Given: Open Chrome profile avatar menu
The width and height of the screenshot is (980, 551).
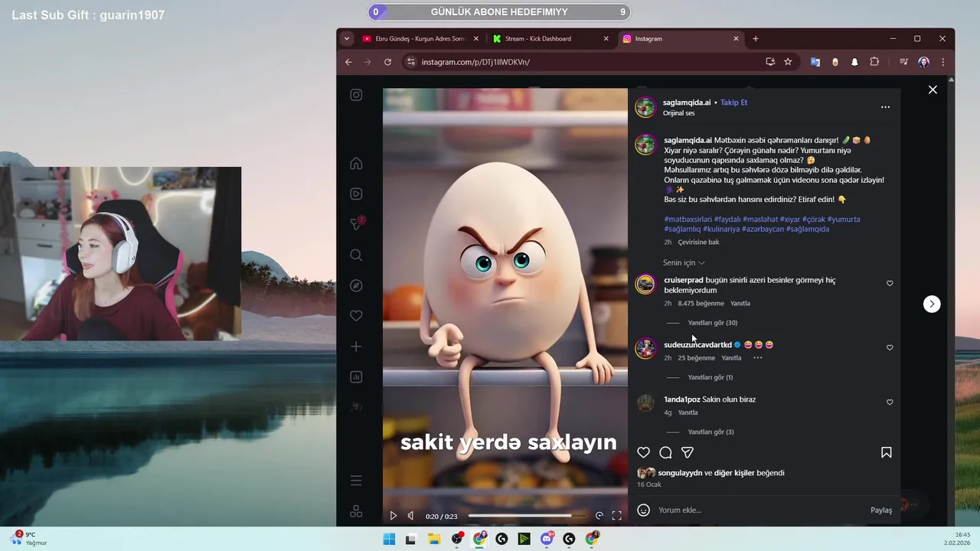Looking at the screenshot, I should coord(923,62).
